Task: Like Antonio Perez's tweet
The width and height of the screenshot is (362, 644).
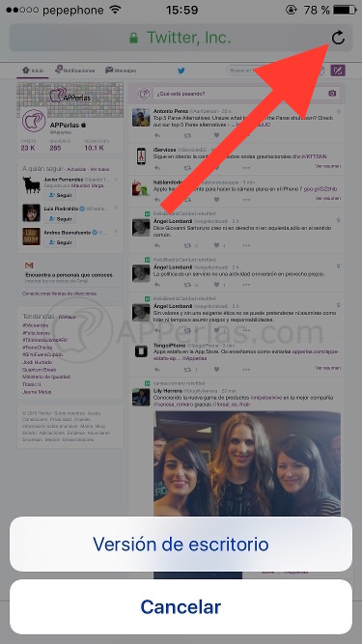Action: point(216,135)
